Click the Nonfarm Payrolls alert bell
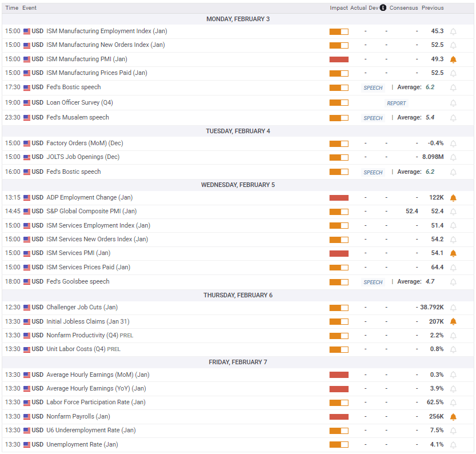The height and width of the screenshot is (454, 476). point(453,417)
